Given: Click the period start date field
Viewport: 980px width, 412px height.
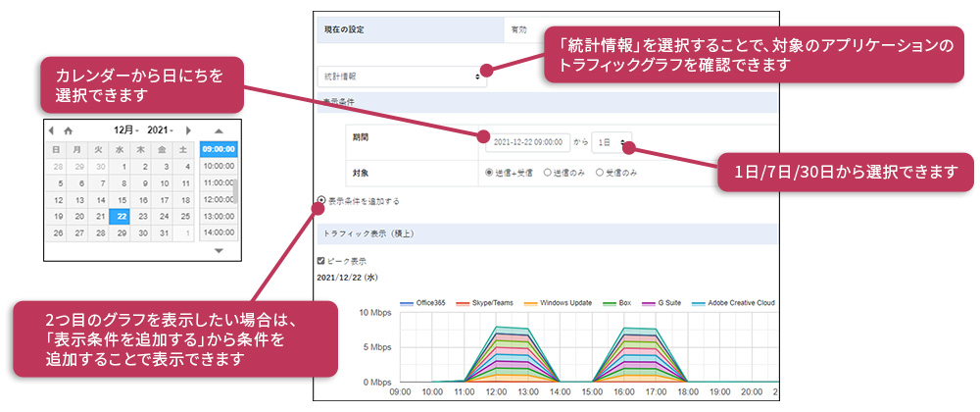Looking at the screenshot, I should 528,142.
